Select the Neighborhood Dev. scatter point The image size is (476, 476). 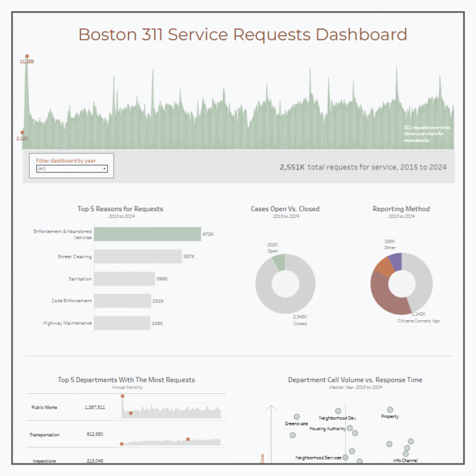[338, 411]
